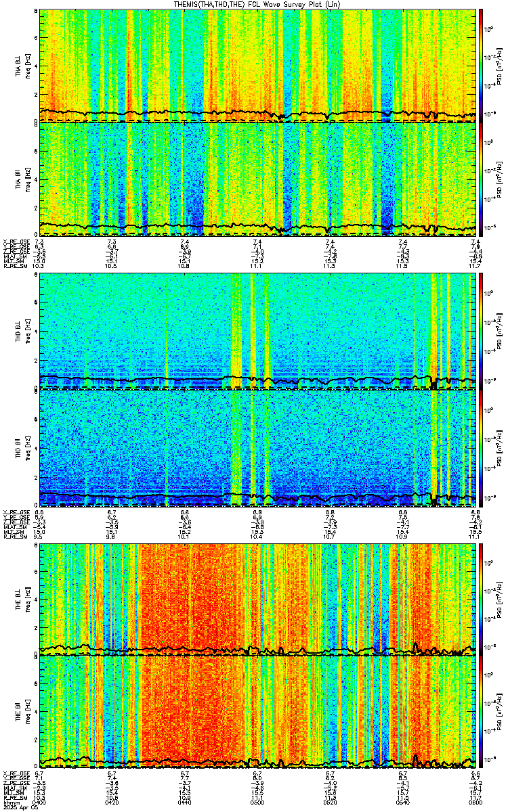Select the THE B-parallel spectrogram panel
The height and width of the screenshot is (812, 508).
click(257, 713)
